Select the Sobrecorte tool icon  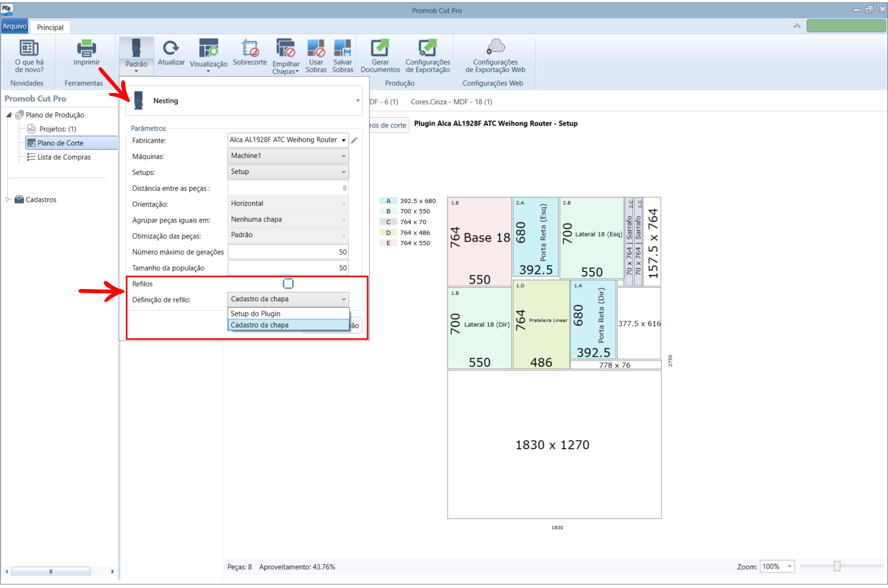click(250, 47)
